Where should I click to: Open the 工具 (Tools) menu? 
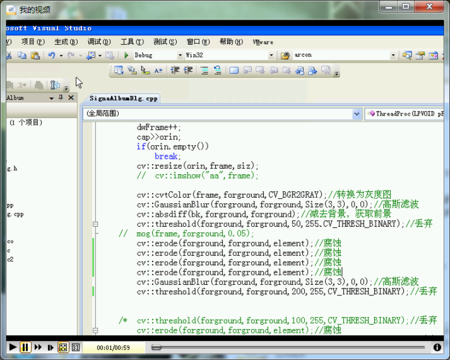pos(132,42)
